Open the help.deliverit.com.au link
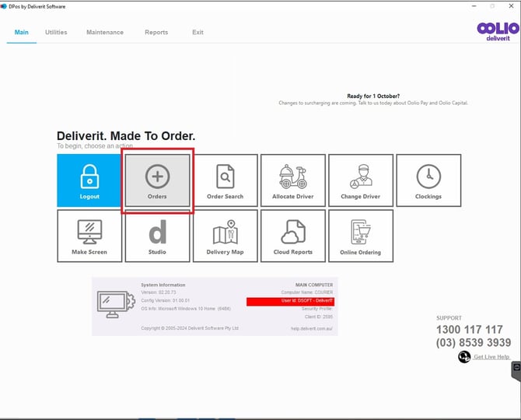The image size is (521, 420). 312,328
